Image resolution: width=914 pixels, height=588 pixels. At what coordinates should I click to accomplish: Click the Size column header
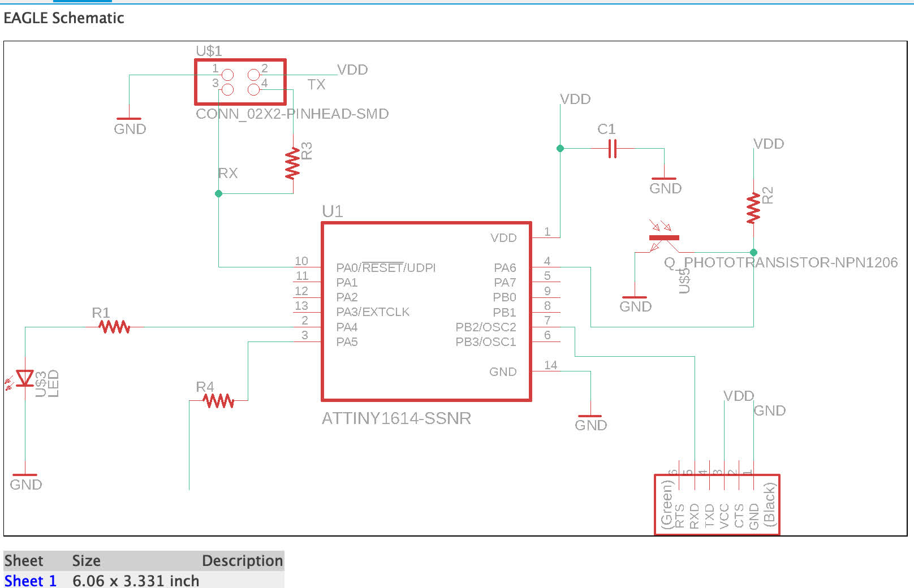(x=86, y=561)
